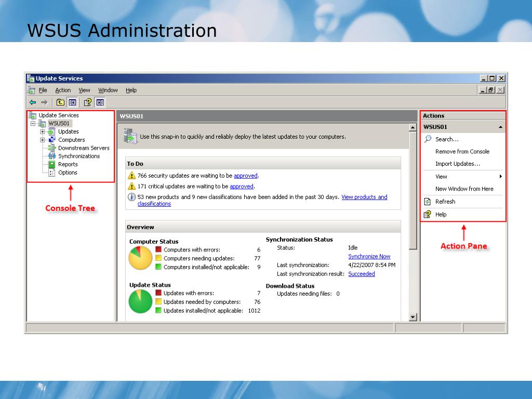The image size is (532, 399).
Task: Click the Computer Status pie chart
Action: tap(140, 258)
